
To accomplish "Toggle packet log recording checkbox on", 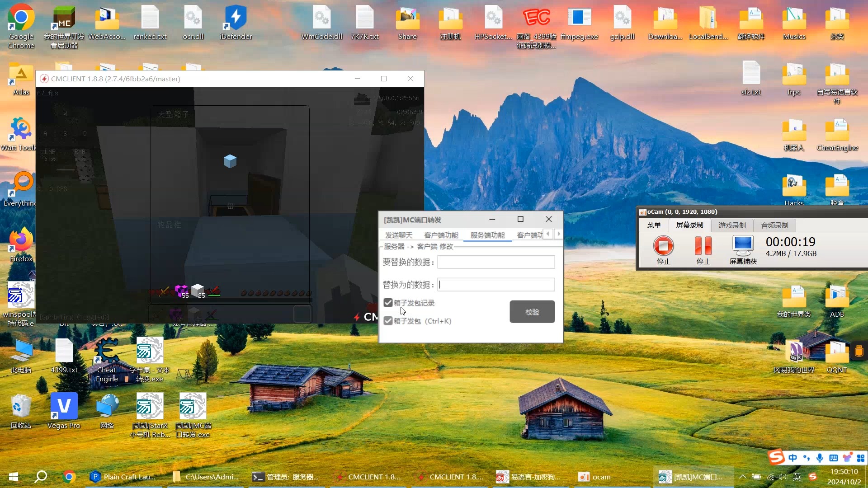I will coord(388,302).
